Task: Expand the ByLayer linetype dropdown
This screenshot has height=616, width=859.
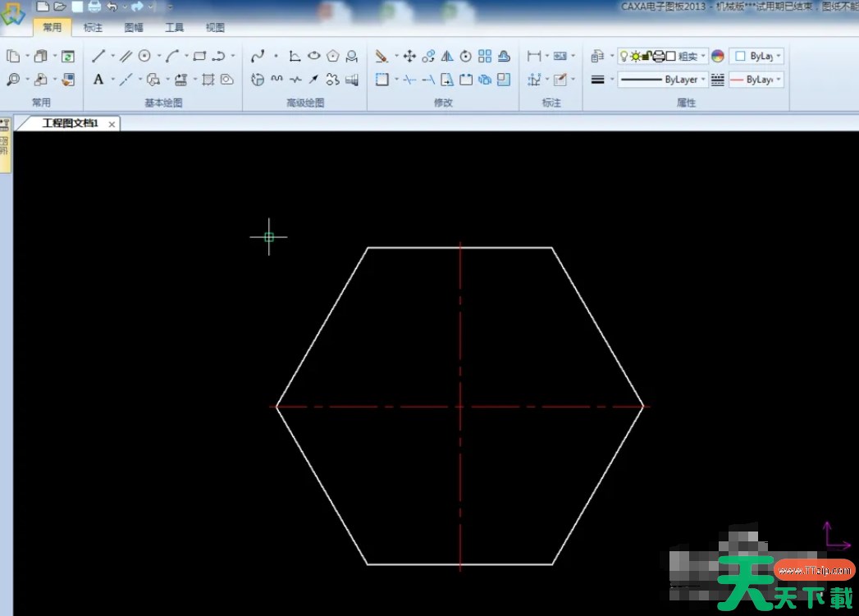Action: pyautogui.click(x=703, y=80)
